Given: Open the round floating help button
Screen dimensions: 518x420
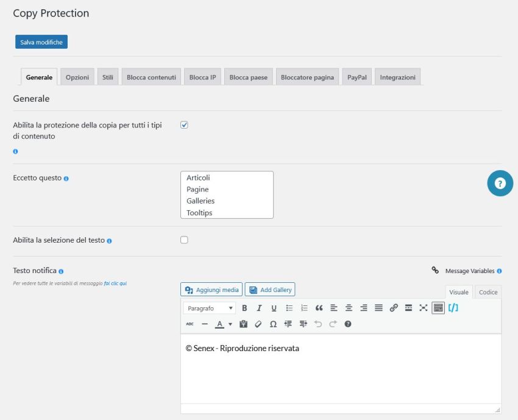Looking at the screenshot, I should pos(500,183).
